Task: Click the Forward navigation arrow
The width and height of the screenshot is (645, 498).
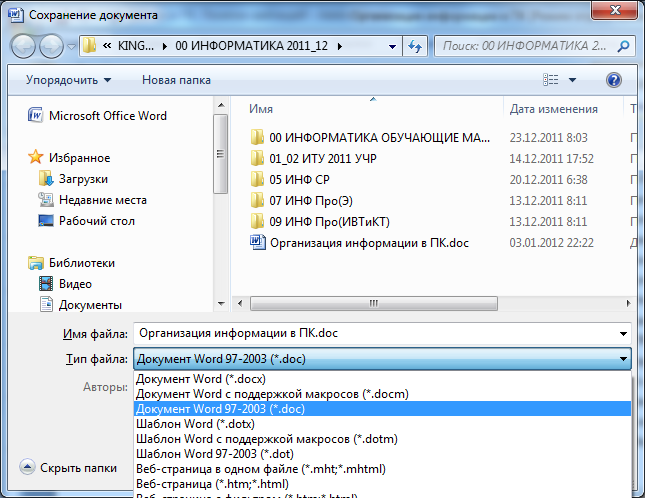Action: (51, 46)
